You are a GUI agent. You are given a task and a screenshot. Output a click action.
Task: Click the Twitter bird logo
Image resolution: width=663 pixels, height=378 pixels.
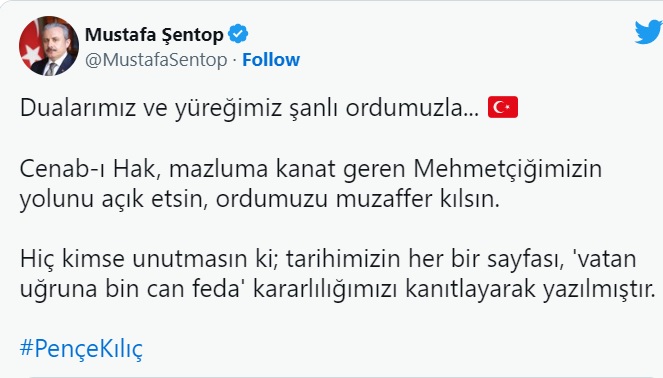(x=649, y=31)
